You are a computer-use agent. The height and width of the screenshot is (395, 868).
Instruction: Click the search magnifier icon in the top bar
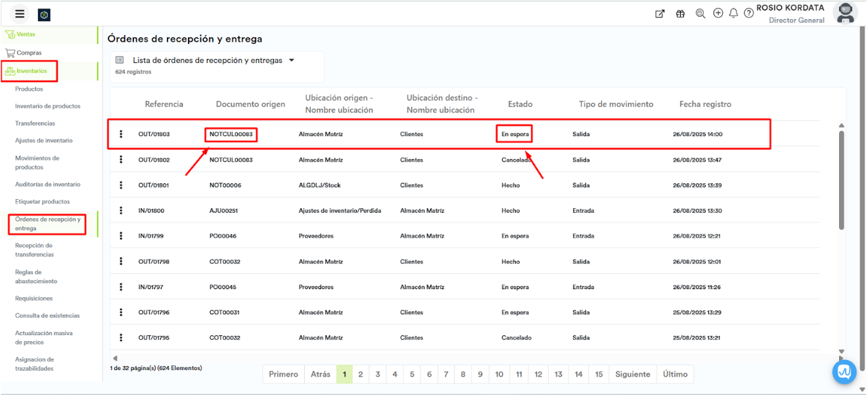pos(700,14)
